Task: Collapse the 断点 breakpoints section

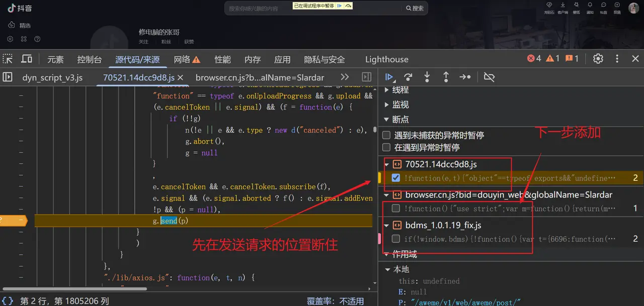Action: (x=387, y=120)
